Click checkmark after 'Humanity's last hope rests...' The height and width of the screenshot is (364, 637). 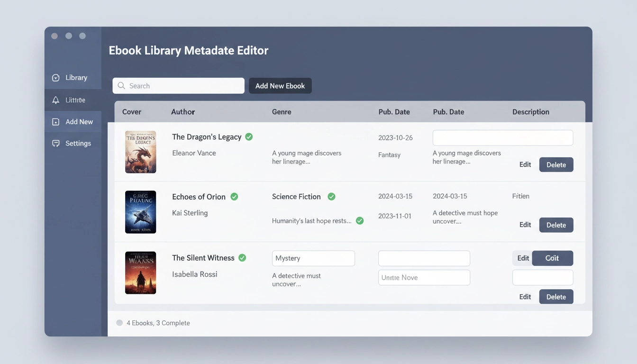359,220
